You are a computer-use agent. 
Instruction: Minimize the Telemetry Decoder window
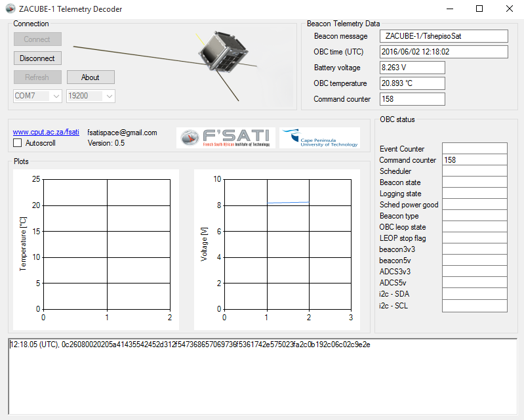(x=450, y=9)
